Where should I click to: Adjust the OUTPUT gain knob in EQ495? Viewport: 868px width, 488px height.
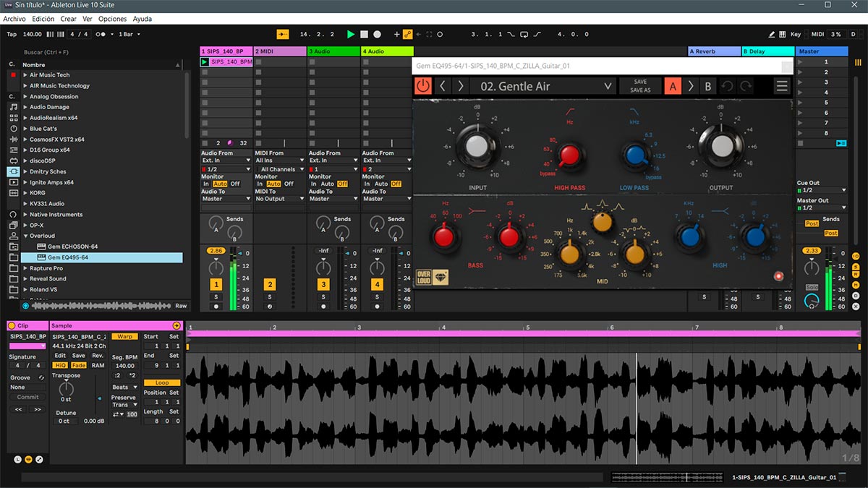click(x=720, y=146)
